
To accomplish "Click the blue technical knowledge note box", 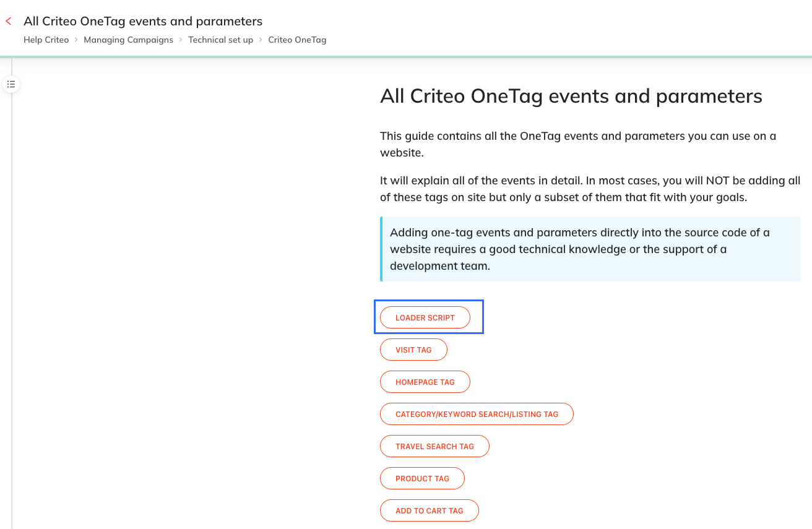I will click(x=590, y=249).
